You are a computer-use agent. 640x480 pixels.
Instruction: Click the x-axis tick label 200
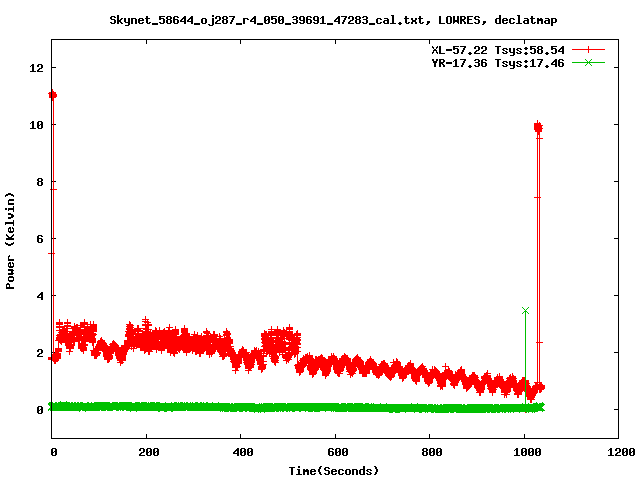click(x=149, y=452)
